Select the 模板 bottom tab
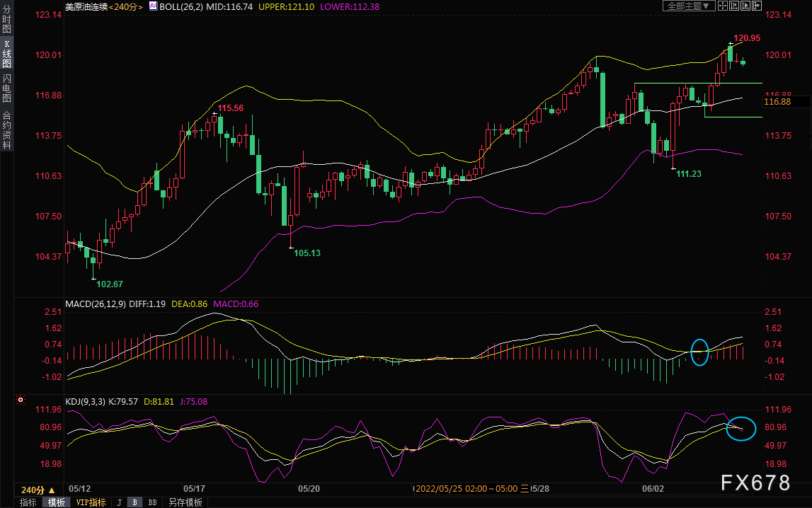Image resolution: width=812 pixels, height=508 pixels. pyautogui.click(x=56, y=502)
